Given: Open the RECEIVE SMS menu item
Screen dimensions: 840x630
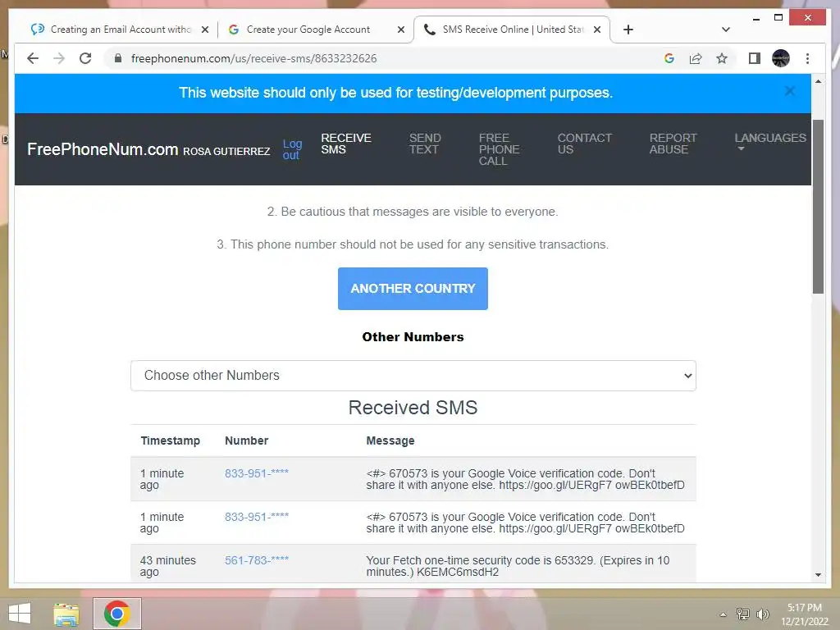Looking at the screenshot, I should [345, 144].
